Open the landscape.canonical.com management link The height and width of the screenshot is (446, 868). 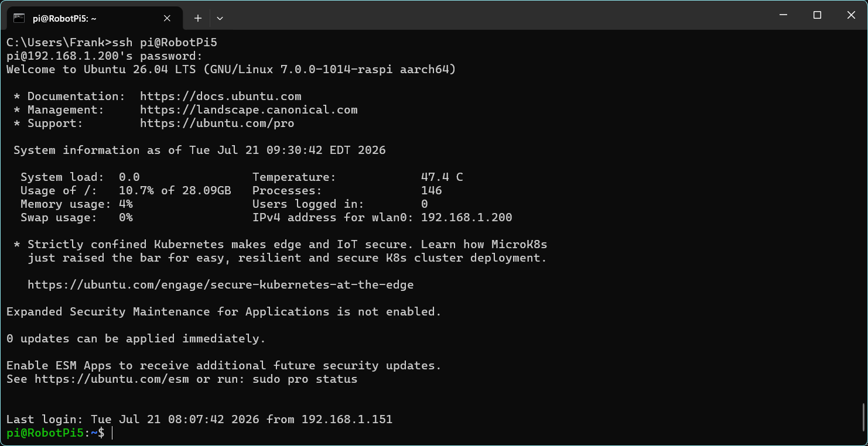(249, 109)
